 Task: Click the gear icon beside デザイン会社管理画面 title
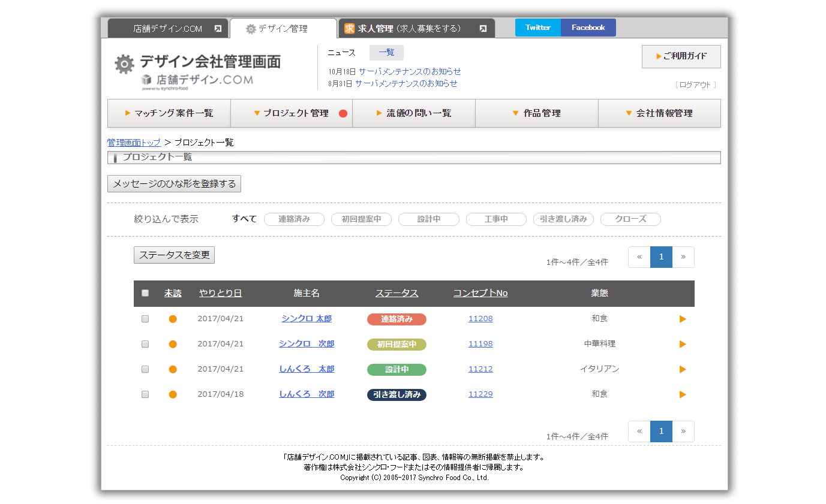tap(124, 64)
